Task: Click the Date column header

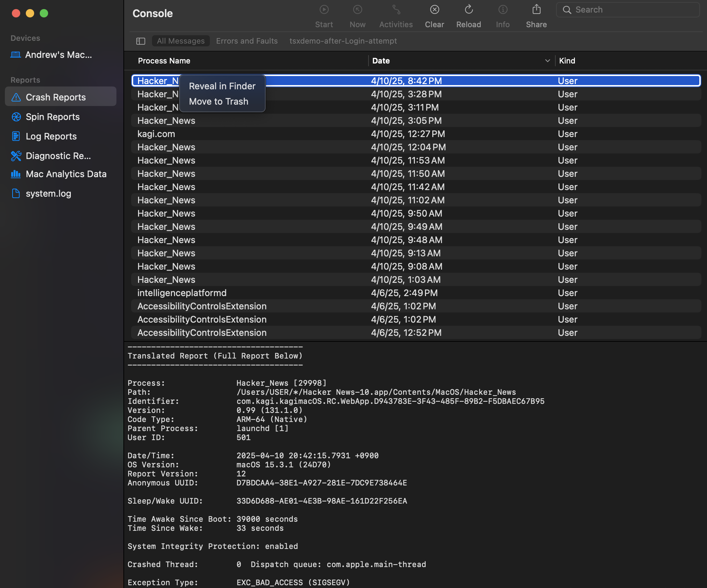Action: click(381, 61)
